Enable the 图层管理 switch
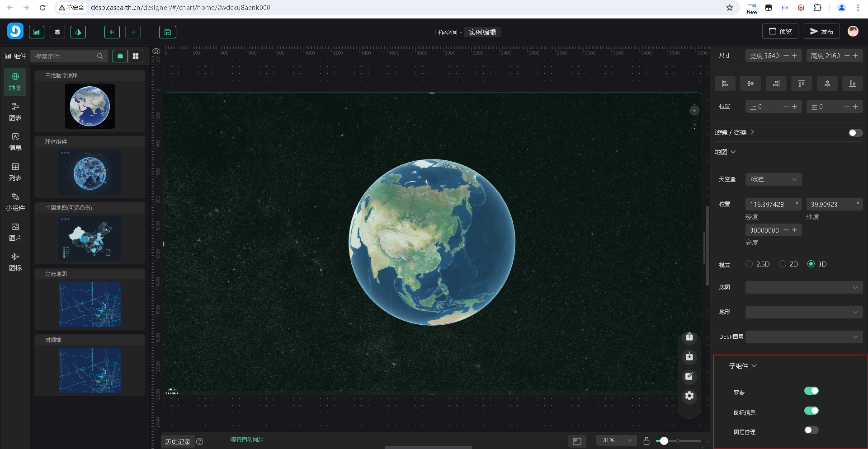This screenshot has height=449, width=868. (811, 430)
